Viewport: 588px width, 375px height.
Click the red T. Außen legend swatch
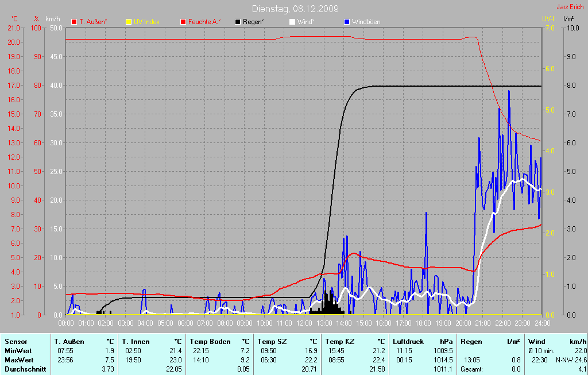74,22
